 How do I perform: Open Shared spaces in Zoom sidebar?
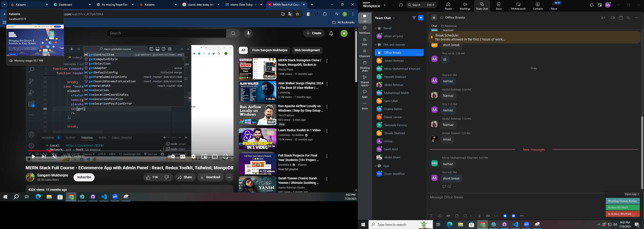click(365, 81)
